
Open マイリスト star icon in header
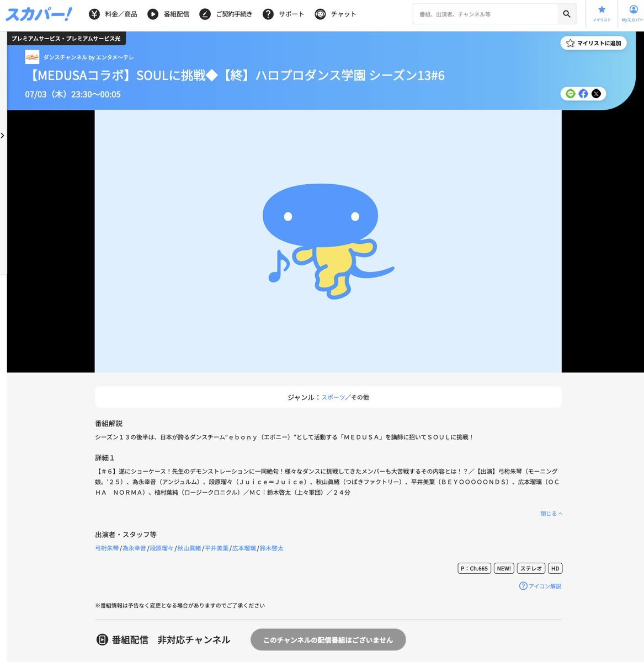click(x=602, y=9)
